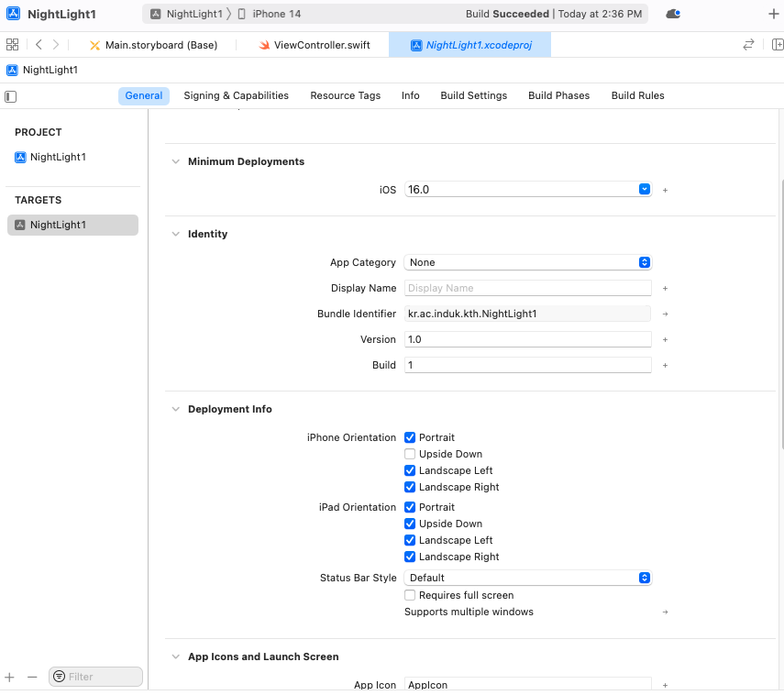The height and width of the screenshot is (695, 784).
Task: Enable Requires full screen checkbox
Action: click(410, 595)
